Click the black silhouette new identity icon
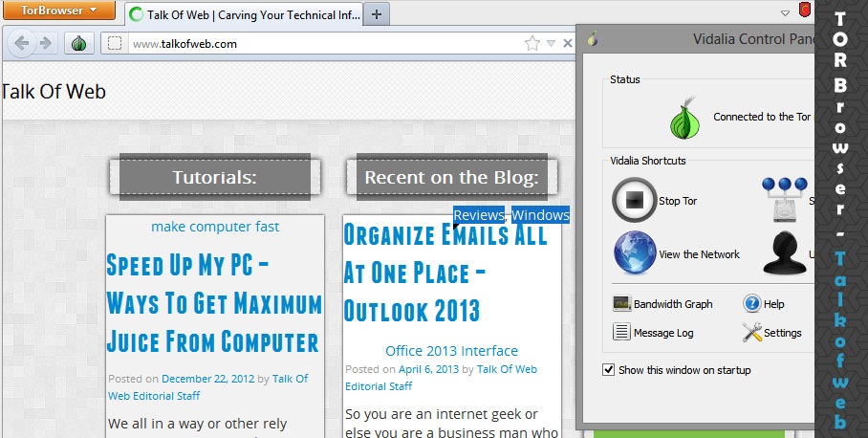Viewport: 868px width, 438px height. pyautogui.click(x=785, y=253)
